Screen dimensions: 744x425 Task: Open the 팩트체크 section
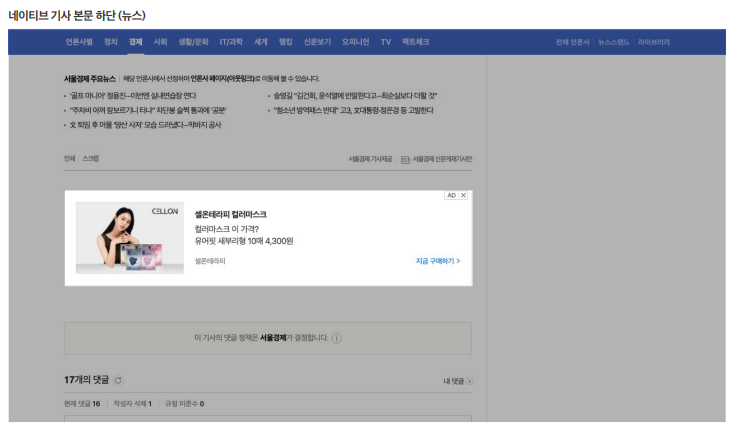[x=415, y=42]
